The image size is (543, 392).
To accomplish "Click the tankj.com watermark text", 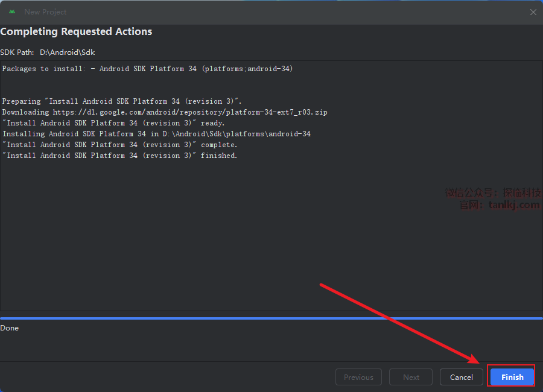I will click(513, 205).
